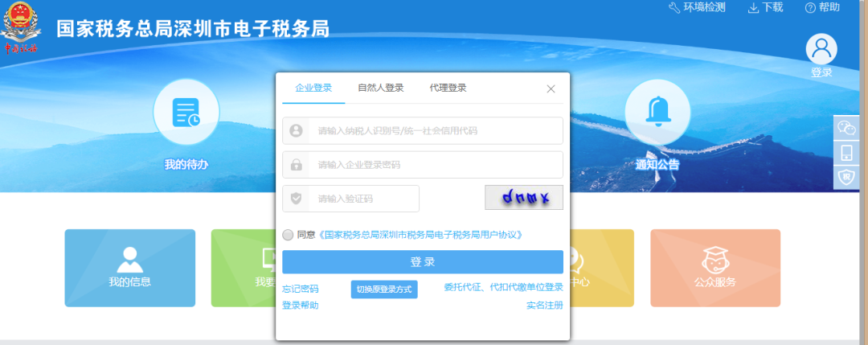
Task: Click the 国家税务总局深圳市电子税务局 title
Action: (x=193, y=28)
